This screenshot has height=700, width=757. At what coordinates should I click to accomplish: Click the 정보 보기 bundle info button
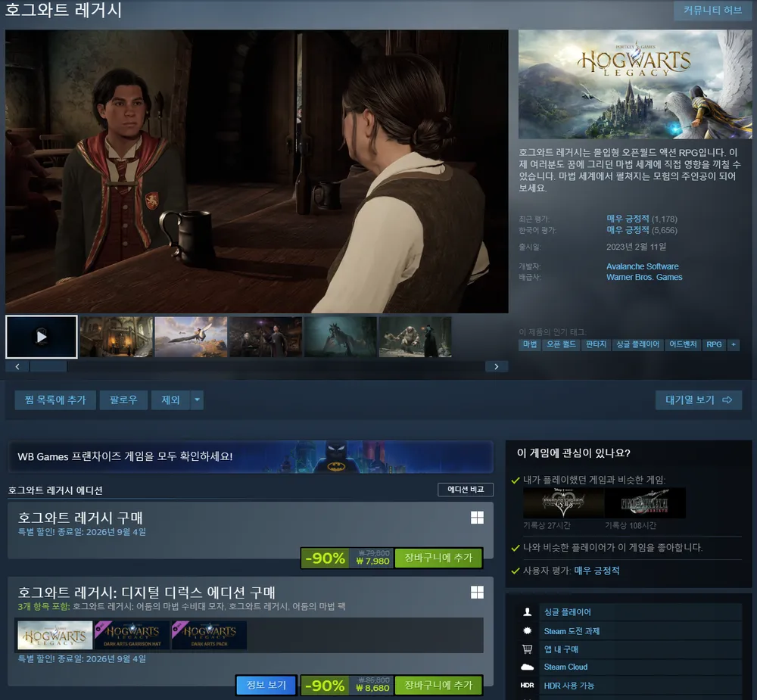coord(266,685)
